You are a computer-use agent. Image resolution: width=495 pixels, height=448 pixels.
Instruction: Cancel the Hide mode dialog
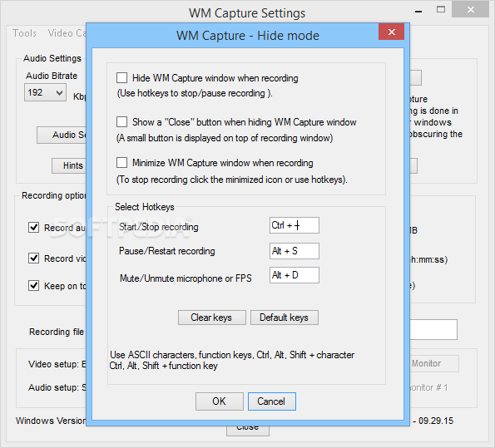pos(272,401)
